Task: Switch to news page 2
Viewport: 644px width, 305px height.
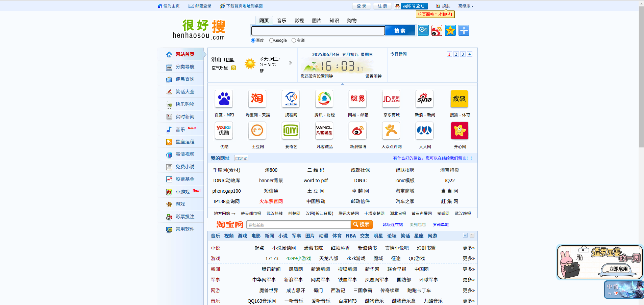Action: click(456, 54)
